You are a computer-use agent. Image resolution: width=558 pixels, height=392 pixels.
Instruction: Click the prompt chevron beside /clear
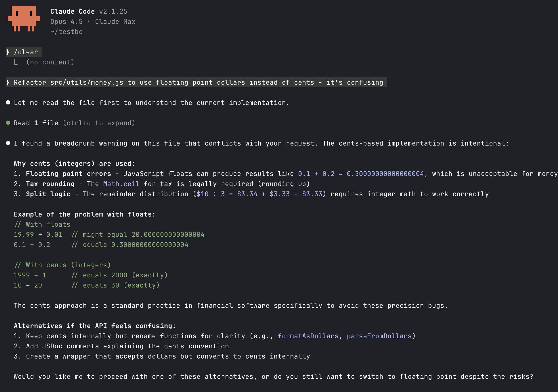tap(8, 52)
